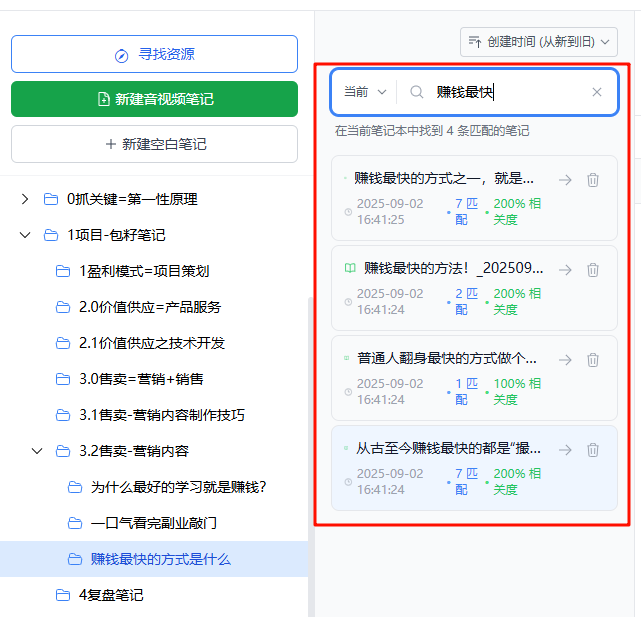This screenshot has width=641, height=617.
Task: Click the search input field with '赚钱最快'
Action: pos(510,92)
